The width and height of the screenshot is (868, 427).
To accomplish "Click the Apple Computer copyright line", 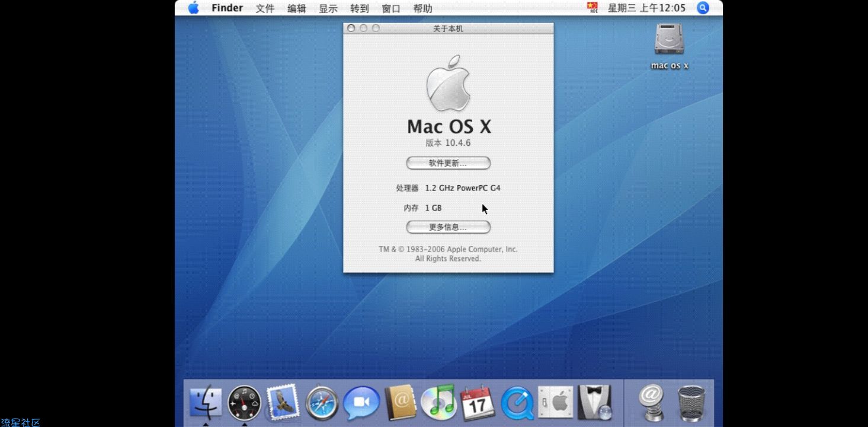I will tap(448, 250).
